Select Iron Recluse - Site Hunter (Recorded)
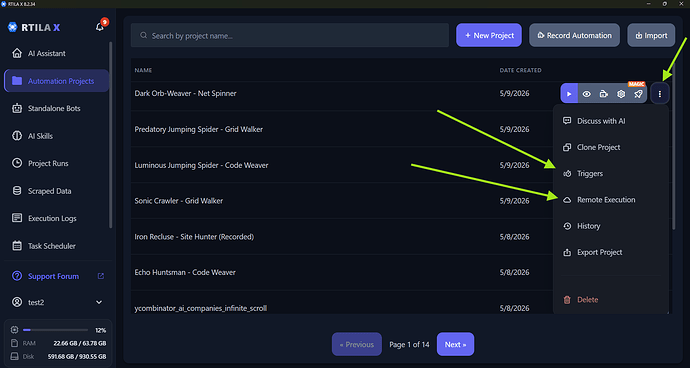This screenshot has width=690, height=368. pyautogui.click(x=194, y=237)
